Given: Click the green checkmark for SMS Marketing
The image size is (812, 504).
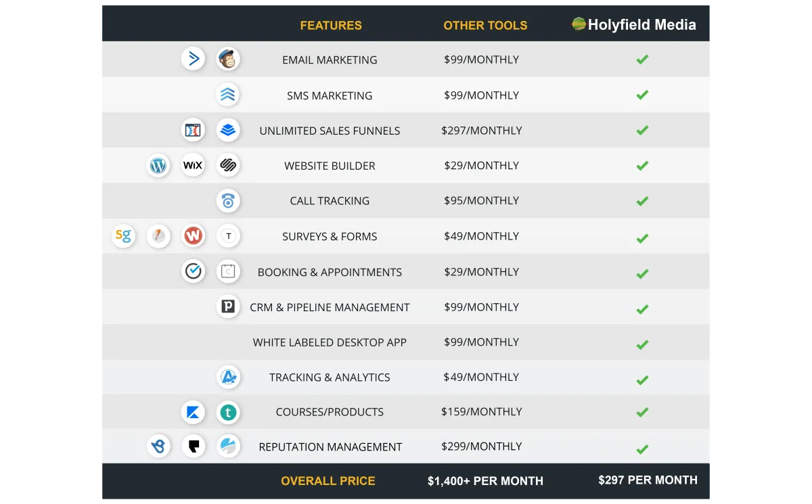Looking at the screenshot, I should [642, 95].
